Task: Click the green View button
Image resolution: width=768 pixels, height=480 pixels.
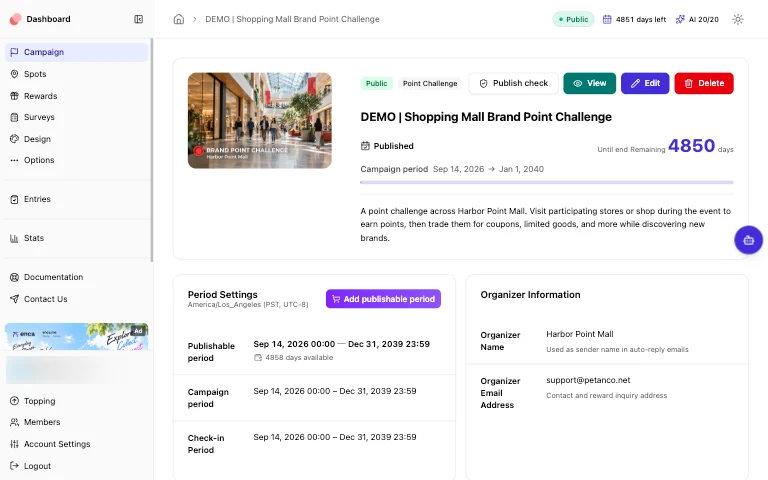Action: (590, 83)
